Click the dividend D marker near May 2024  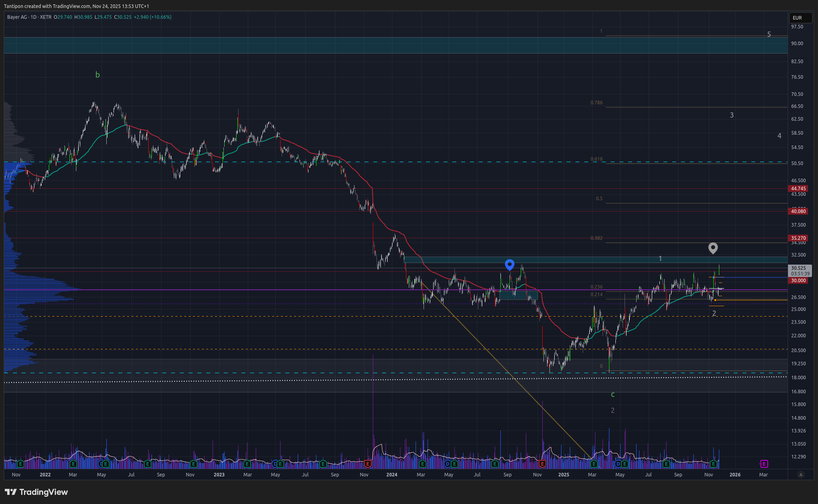click(448, 464)
